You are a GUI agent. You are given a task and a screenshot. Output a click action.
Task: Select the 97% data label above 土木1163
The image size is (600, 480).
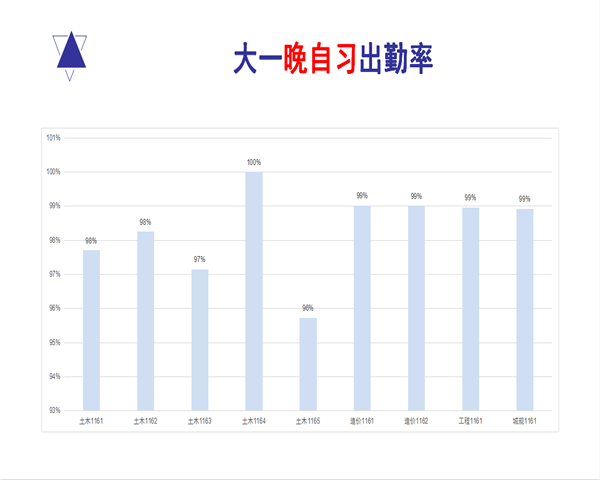[x=200, y=260]
